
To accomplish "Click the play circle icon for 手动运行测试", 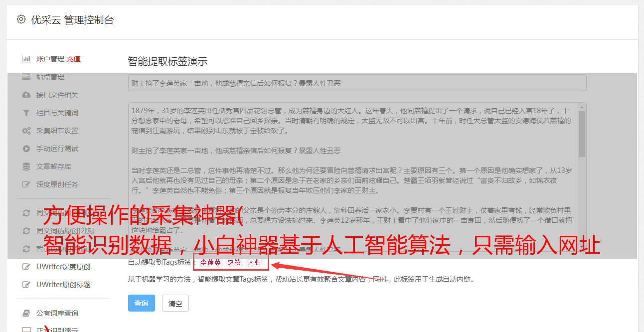I will coord(26,149).
